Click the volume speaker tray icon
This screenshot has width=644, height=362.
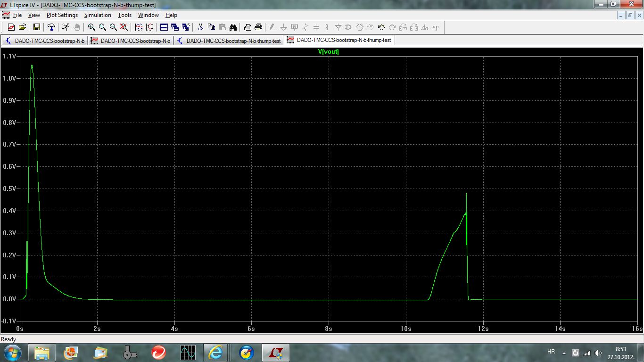[x=598, y=353]
